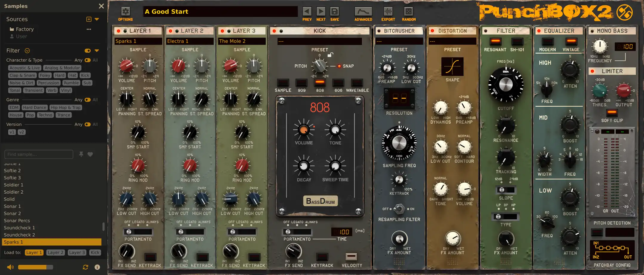This screenshot has width=644, height=275.
Task: Open the Kick preset selector
Action: pos(320,41)
